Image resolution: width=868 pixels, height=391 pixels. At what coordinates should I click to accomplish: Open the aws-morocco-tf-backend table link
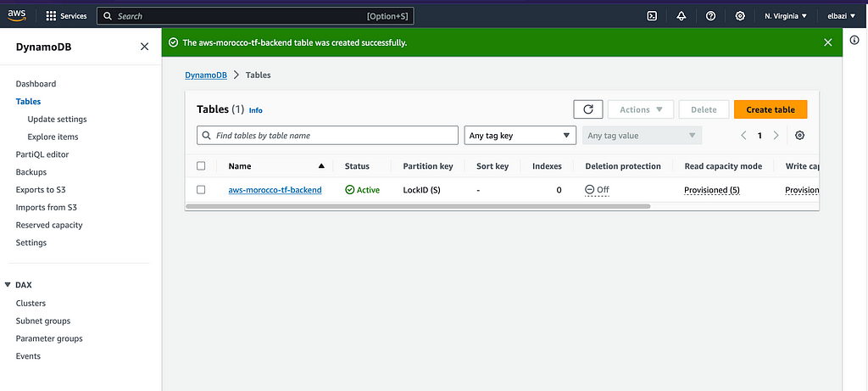pos(275,190)
